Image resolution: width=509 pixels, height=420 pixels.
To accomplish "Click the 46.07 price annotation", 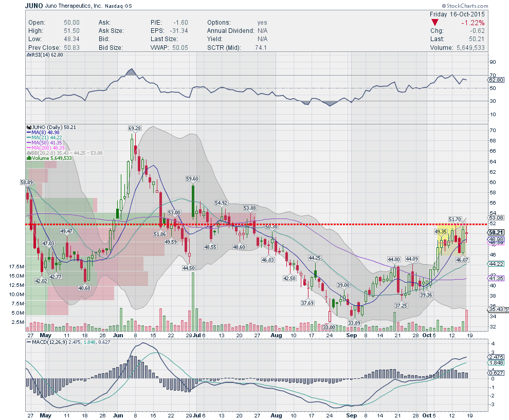I will (x=462, y=260).
